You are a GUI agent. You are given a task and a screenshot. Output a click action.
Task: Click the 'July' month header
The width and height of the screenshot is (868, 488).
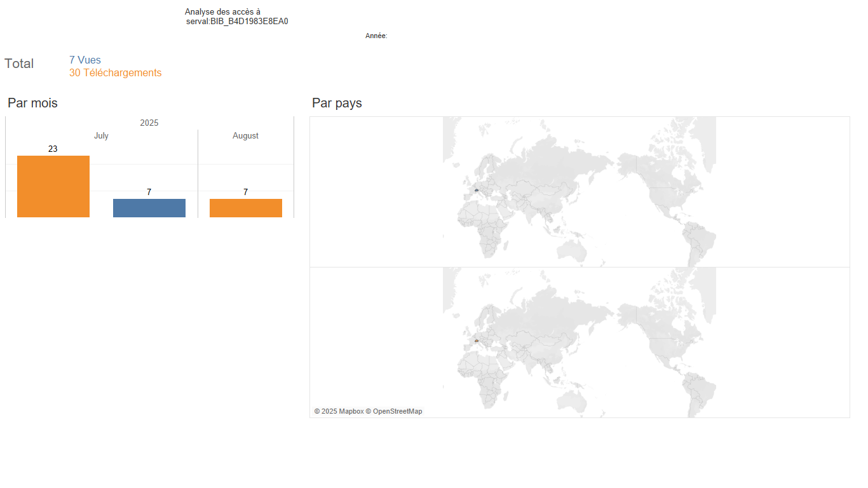pos(101,136)
